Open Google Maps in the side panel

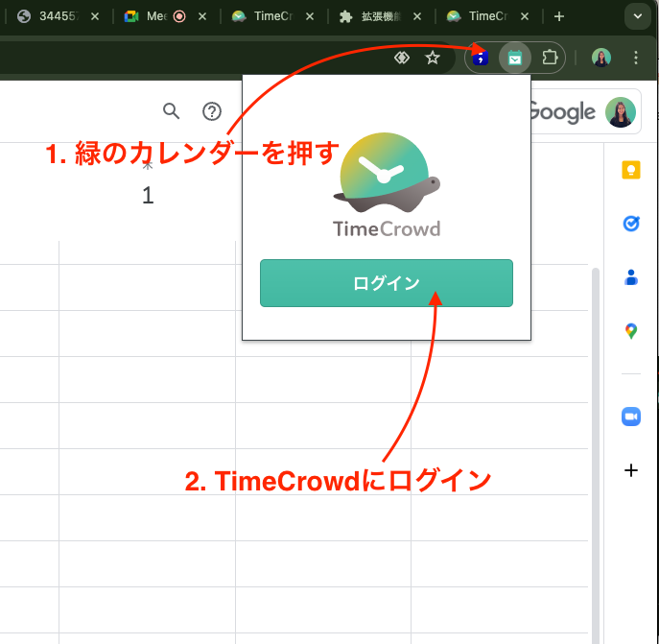pyautogui.click(x=631, y=331)
